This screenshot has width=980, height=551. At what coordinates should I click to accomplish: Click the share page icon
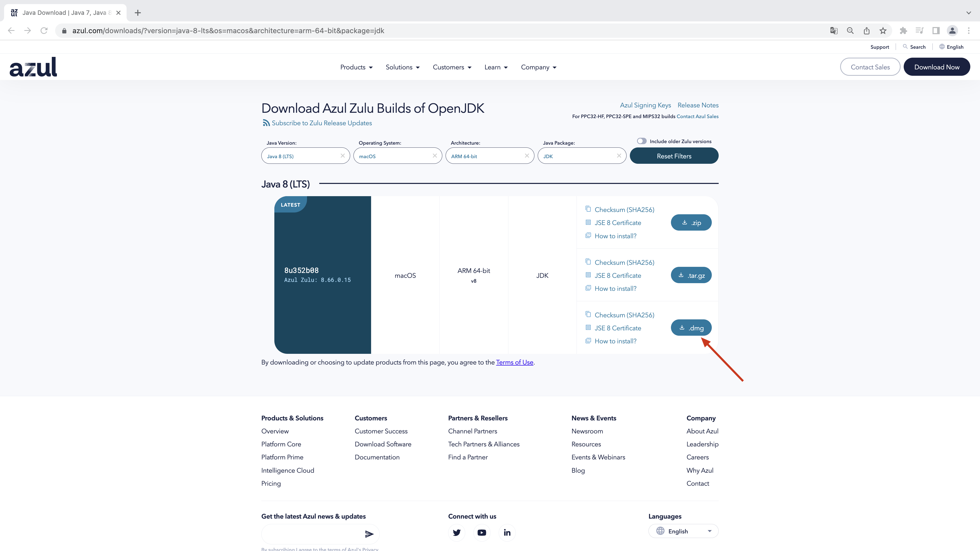tap(866, 30)
